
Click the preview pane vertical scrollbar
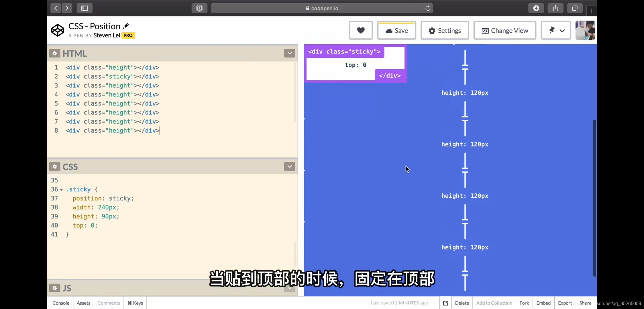click(594, 198)
